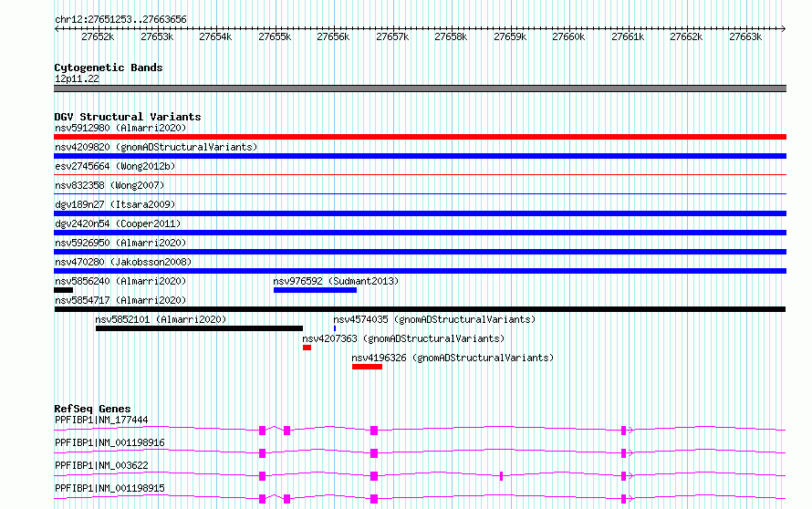This screenshot has height=509, width=812.
Task: Click the 27655k ruler label
Action: click(x=275, y=37)
